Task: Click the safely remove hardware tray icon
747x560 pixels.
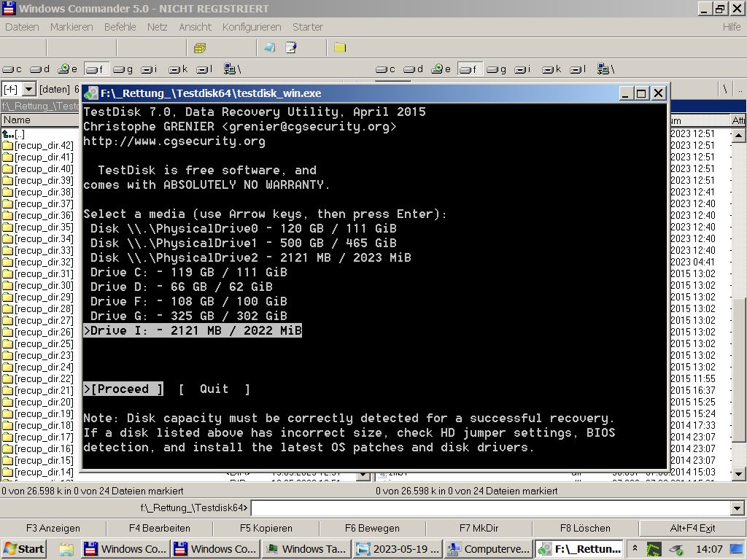Action: point(675,550)
